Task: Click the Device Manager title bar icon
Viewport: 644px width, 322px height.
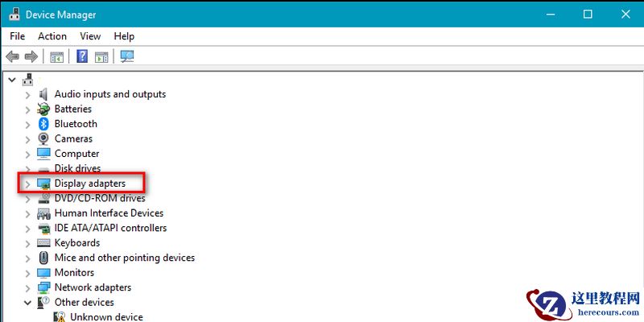Action: (14, 14)
